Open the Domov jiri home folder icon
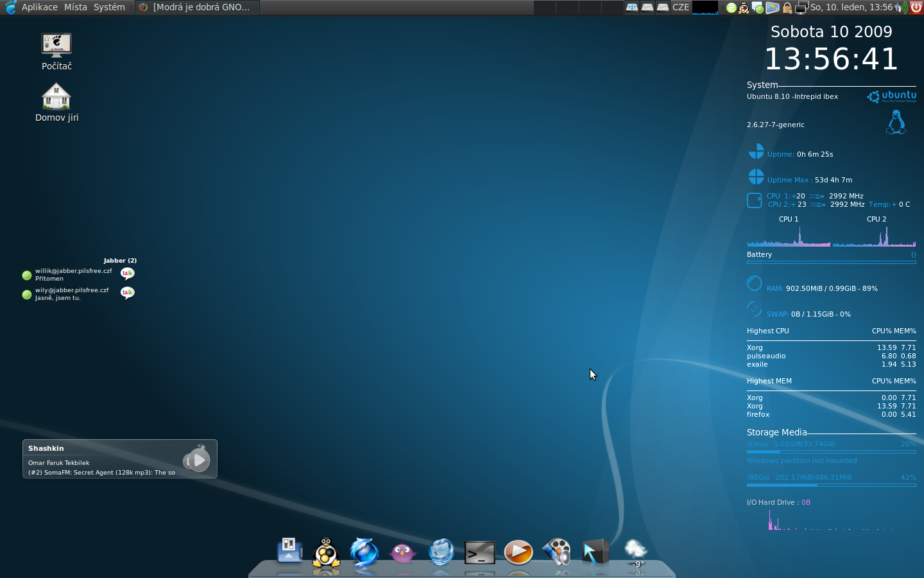 [56, 102]
